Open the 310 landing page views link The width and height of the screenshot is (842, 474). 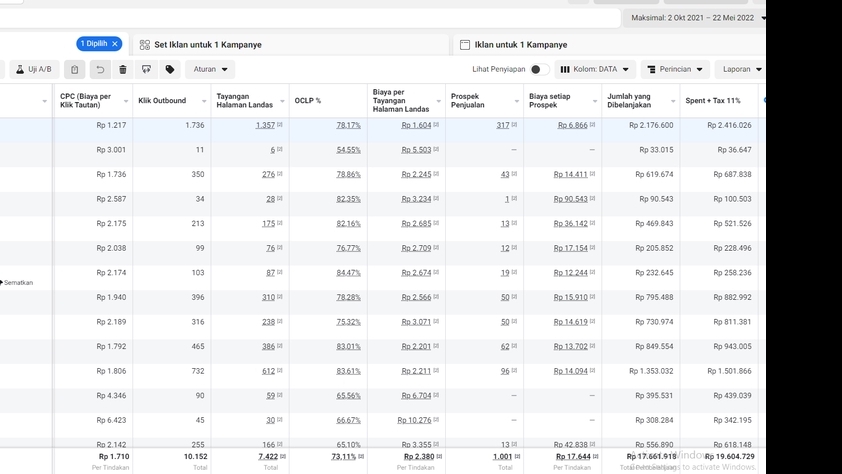point(268,297)
